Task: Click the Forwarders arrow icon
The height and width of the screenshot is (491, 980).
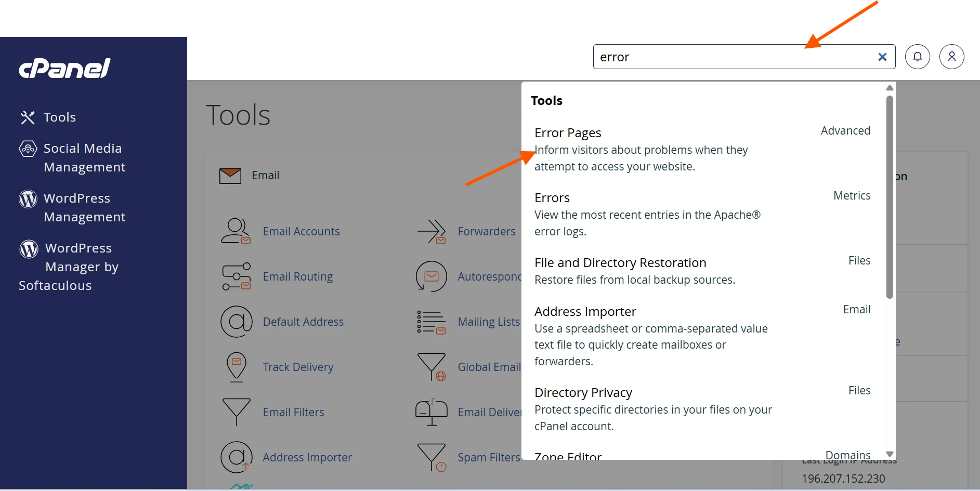Action: coord(432,231)
